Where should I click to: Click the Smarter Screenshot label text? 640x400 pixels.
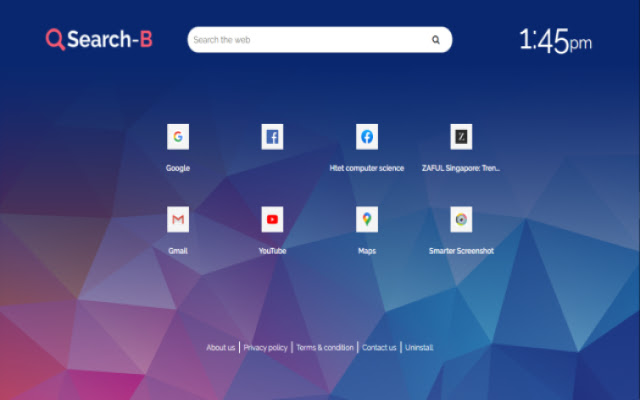click(x=461, y=251)
